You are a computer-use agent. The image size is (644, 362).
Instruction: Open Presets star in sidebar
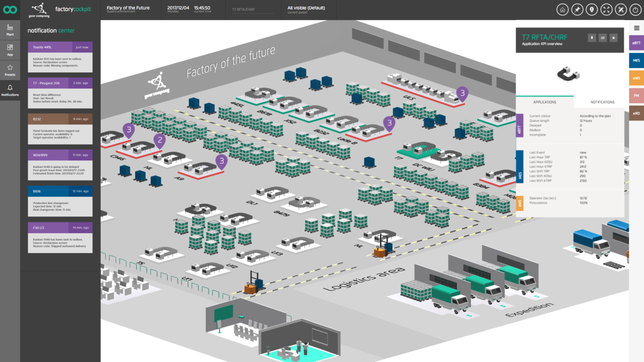click(x=10, y=70)
